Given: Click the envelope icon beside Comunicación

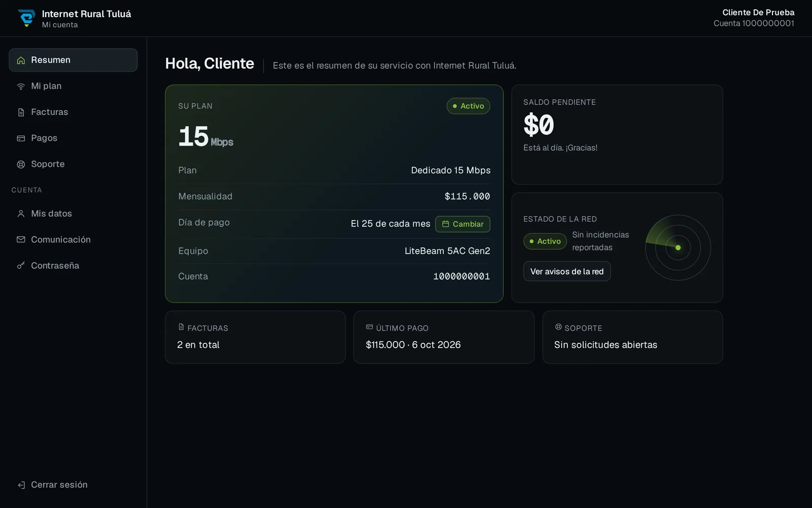Looking at the screenshot, I should pyautogui.click(x=21, y=239).
